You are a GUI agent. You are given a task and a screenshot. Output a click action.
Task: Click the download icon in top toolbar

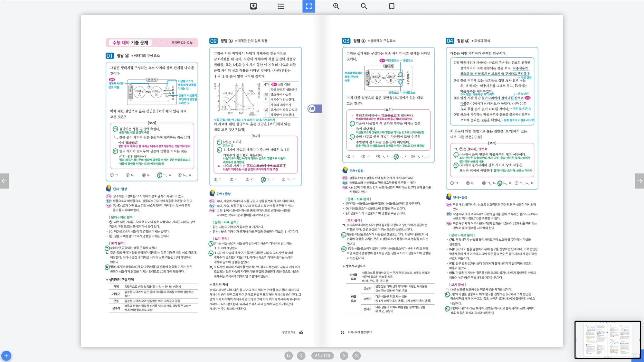click(x=253, y=6)
